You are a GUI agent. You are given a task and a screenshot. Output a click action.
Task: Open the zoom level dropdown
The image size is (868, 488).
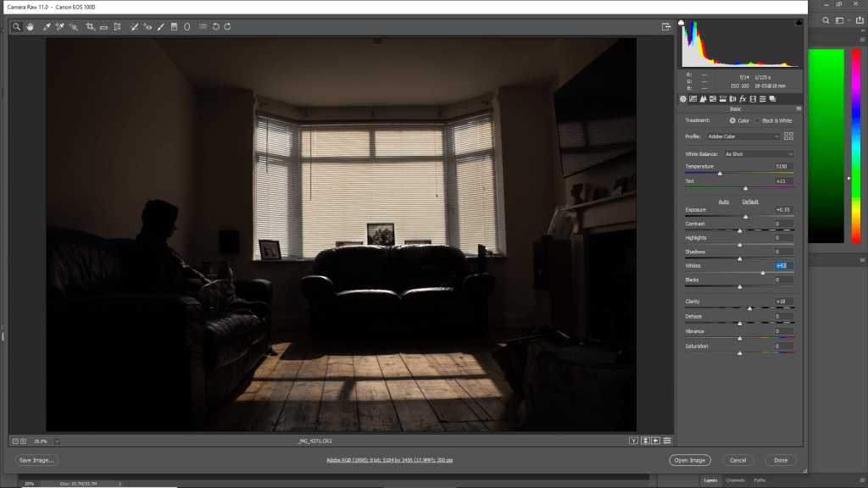57,441
